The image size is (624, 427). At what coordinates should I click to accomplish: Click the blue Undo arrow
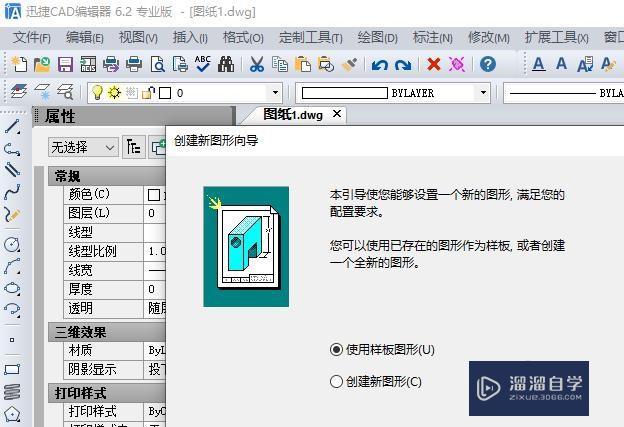tap(380, 64)
